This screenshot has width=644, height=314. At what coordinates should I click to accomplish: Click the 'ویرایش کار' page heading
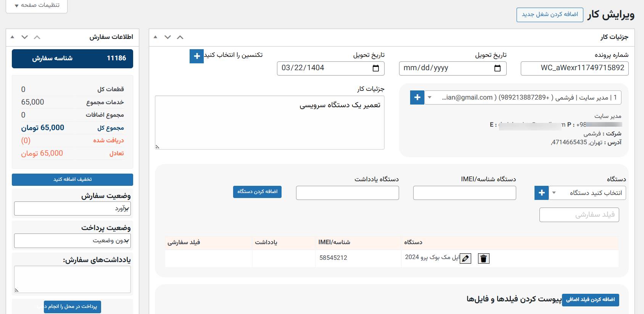pos(611,15)
